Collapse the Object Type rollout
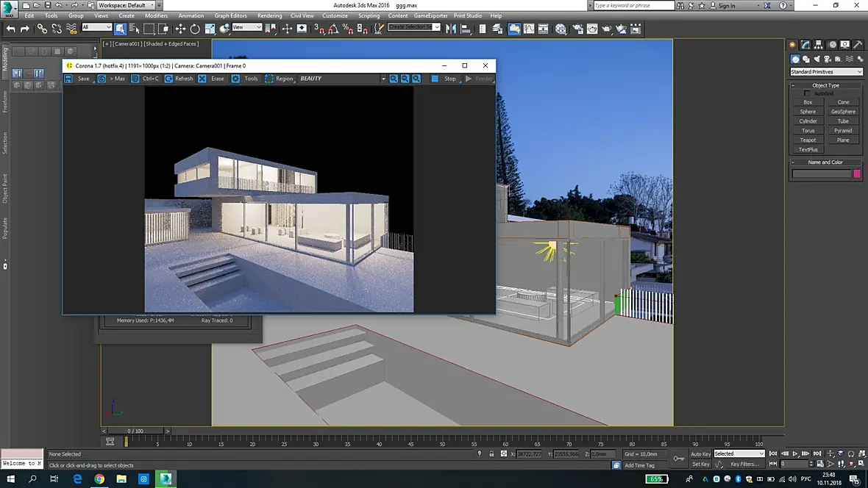Image resolution: width=868 pixels, height=488 pixels. (x=825, y=85)
